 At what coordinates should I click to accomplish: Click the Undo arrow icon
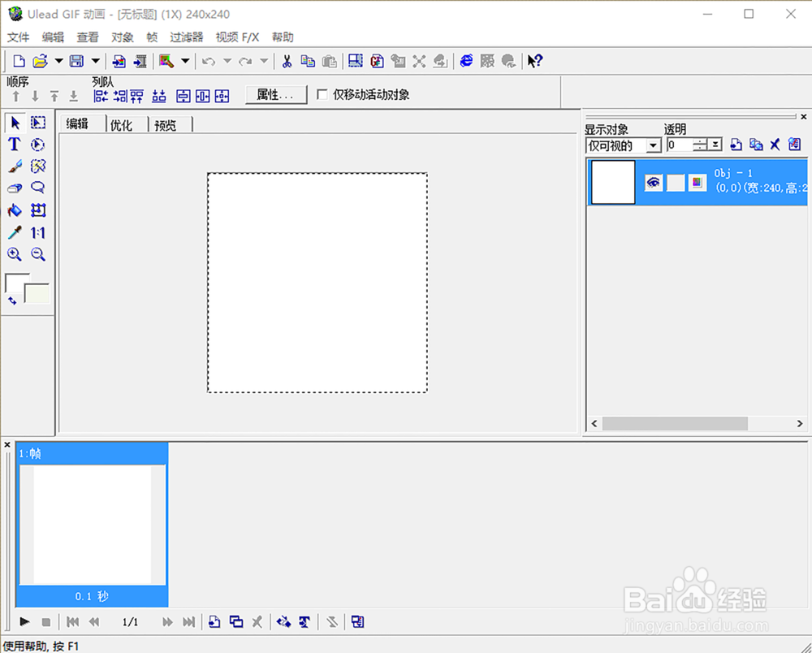pyautogui.click(x=209, y=61)
